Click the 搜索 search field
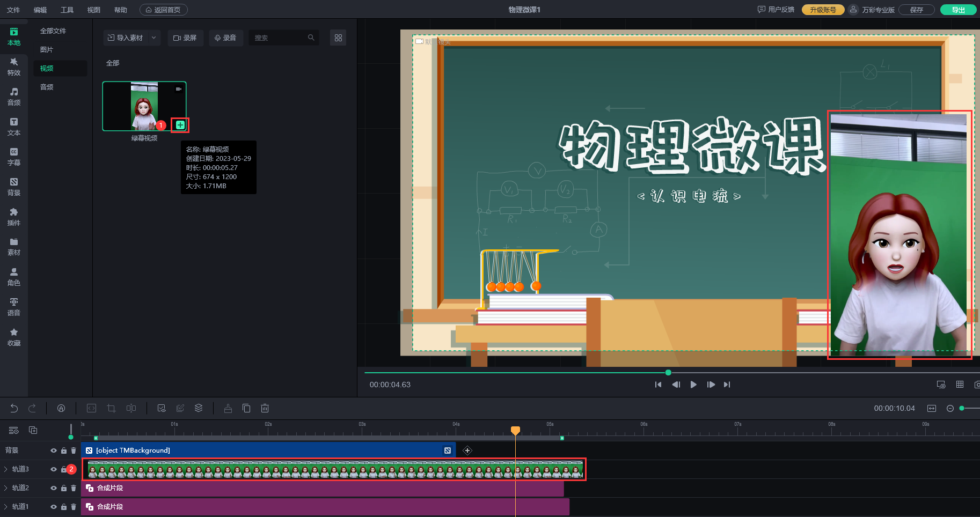 [279, 38]
